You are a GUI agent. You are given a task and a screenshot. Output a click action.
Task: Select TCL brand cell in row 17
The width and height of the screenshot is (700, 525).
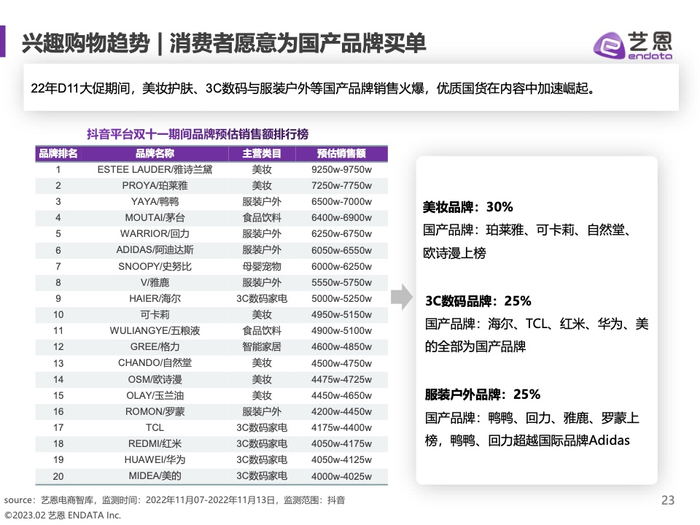tap(154, 428)
